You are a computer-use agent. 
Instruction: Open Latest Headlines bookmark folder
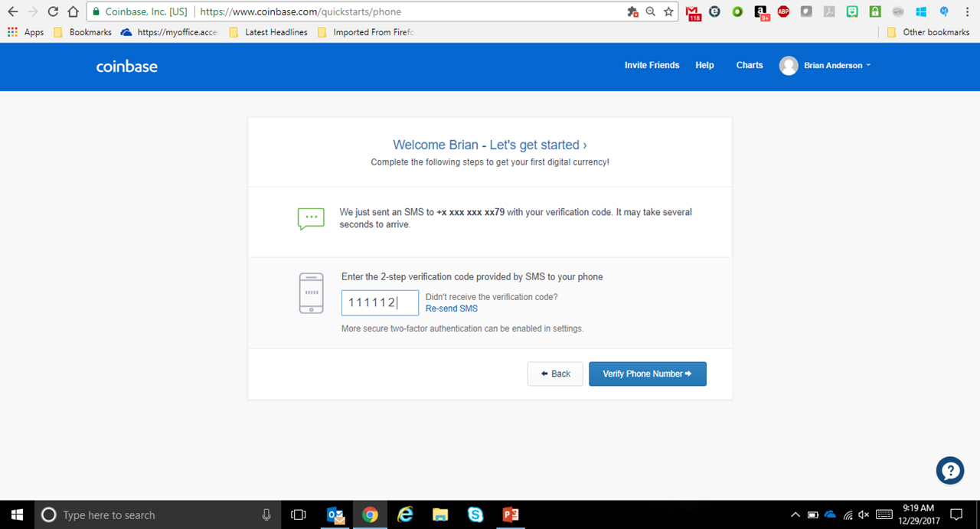tap(268, 32)
